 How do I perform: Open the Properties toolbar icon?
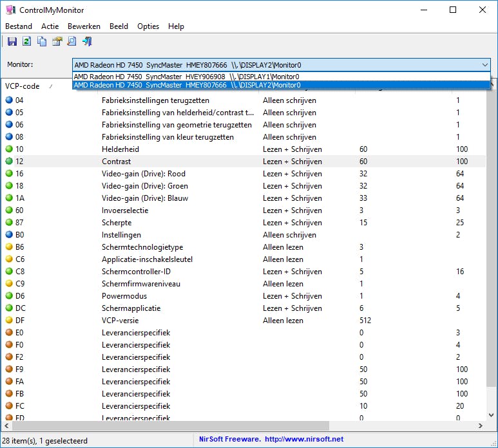tap(57, 42)
